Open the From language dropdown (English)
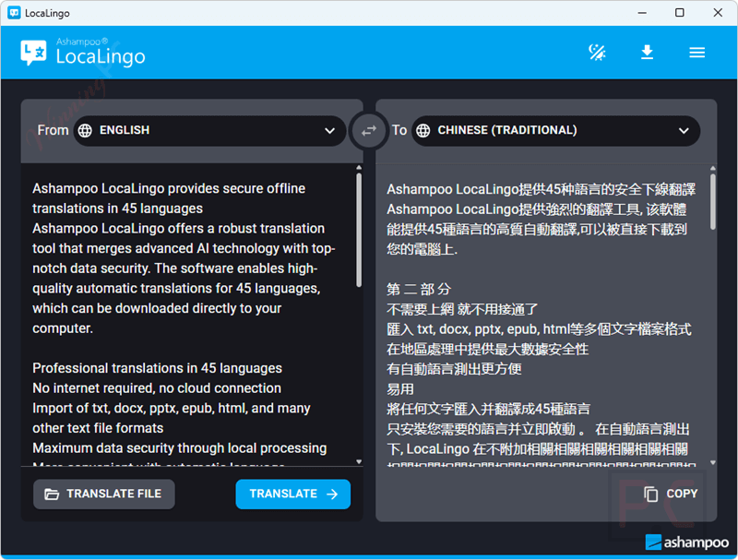738x560 pixels. pyautogui.click(x=209, y=130)
